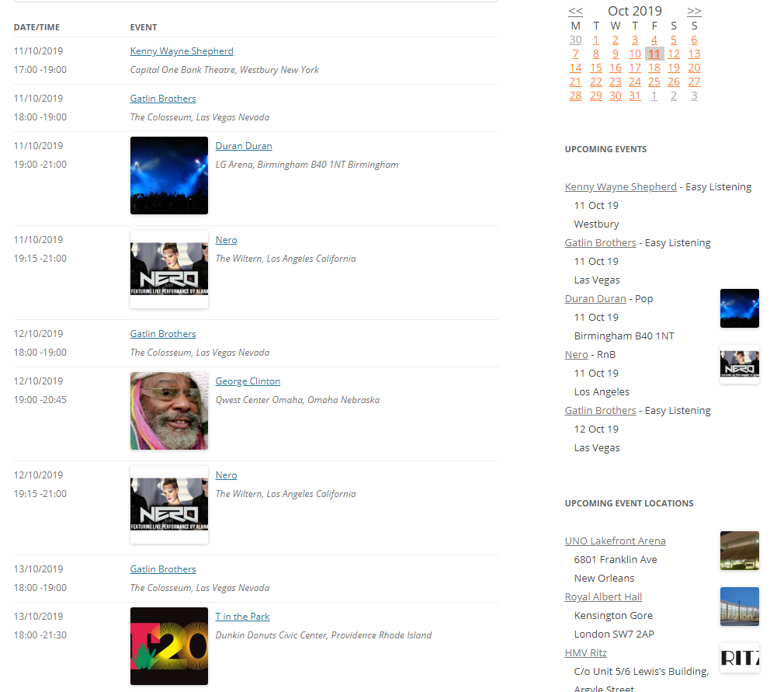Open Duran Duran in Upcoming Events sidebar

tap(595, 299)
